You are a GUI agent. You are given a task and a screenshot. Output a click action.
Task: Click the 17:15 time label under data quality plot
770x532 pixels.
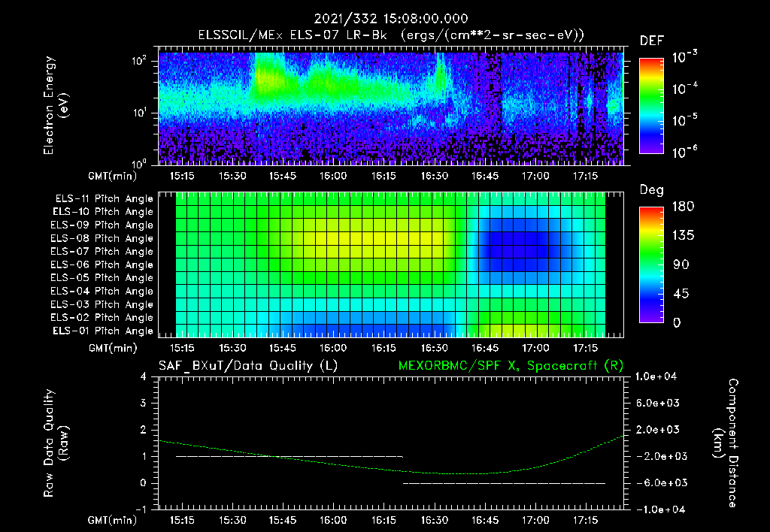pyautogui.click(x=585, y=520)
